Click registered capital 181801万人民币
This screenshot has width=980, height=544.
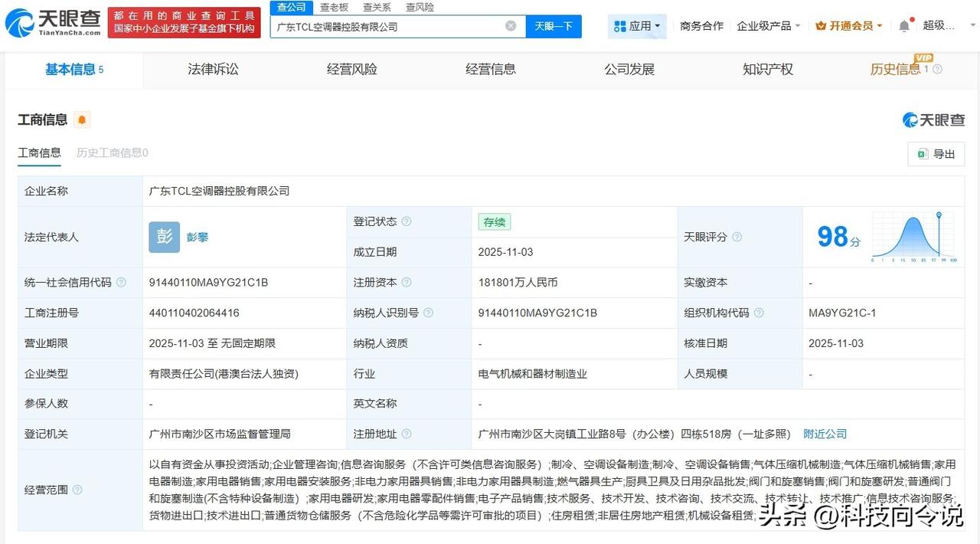518,282
